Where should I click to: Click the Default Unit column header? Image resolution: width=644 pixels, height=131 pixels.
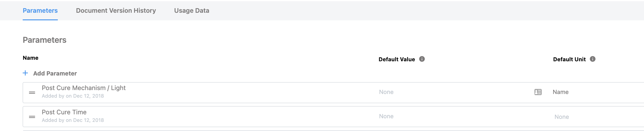click(569, 59)
